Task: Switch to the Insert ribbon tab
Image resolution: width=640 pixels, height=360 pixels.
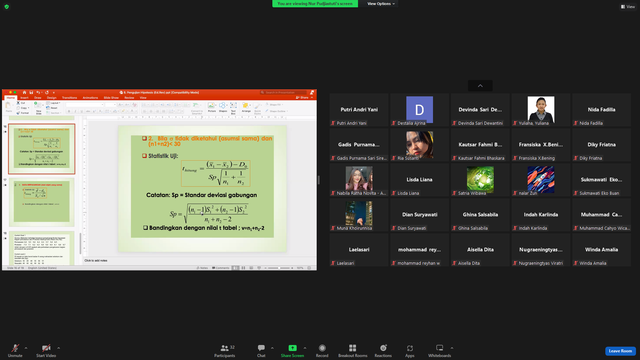Action: [24, 98]
